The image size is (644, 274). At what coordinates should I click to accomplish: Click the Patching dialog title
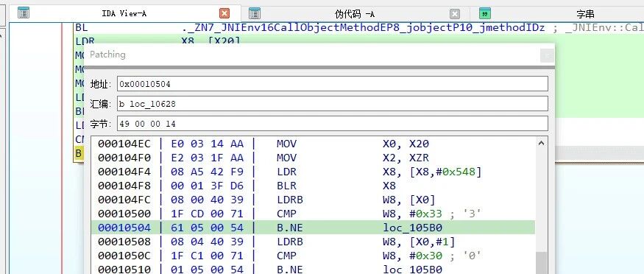click(x=107, y=55)
